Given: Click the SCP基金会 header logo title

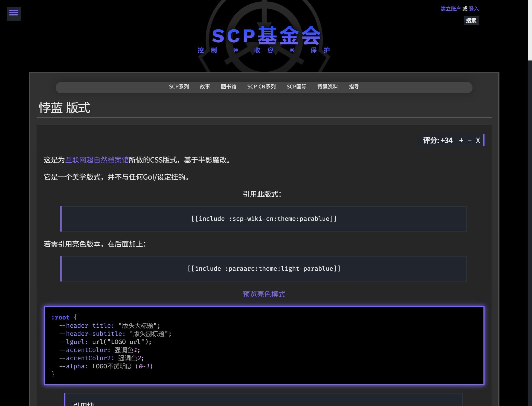Looking at the screenshot, I should pos(266,36).
